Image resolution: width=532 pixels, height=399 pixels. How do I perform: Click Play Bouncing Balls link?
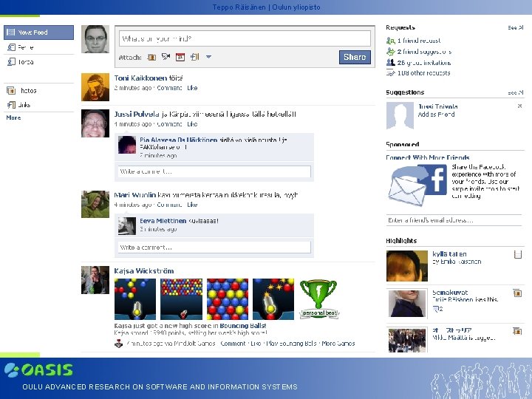click(x=291, y=344)
